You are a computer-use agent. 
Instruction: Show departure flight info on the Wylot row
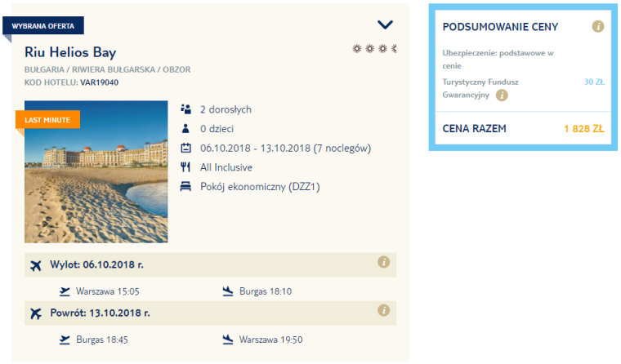(383, 262)
